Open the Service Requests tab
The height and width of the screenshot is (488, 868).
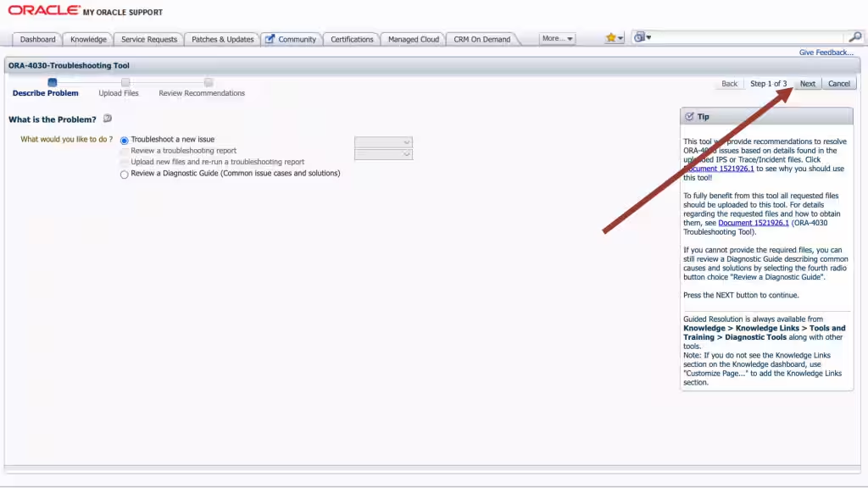coord(149,39)
